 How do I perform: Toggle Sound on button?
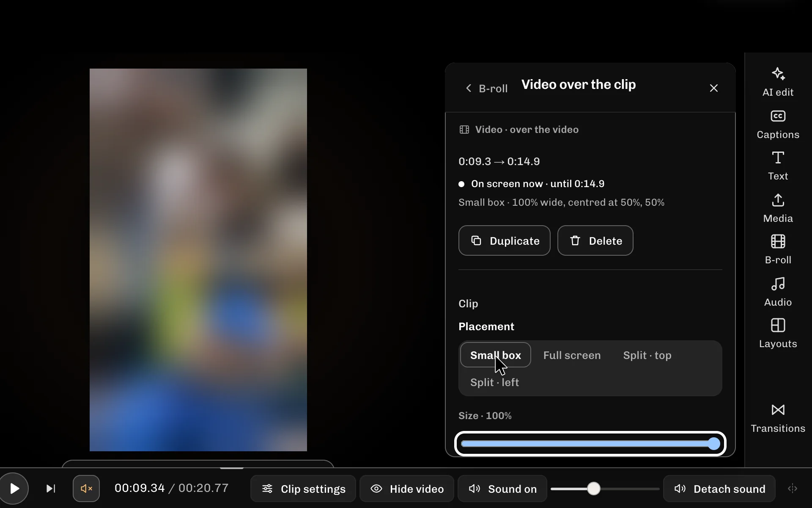point(502,489)
